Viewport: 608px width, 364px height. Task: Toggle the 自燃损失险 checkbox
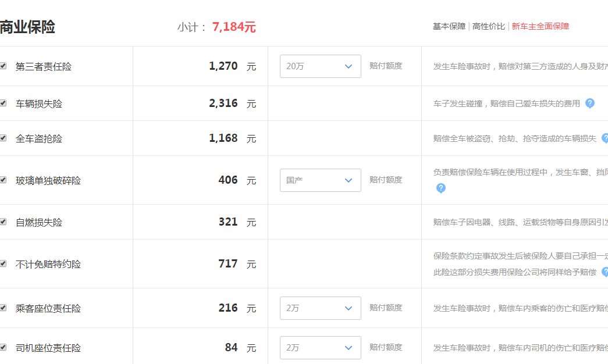click(x=3, y=222)
